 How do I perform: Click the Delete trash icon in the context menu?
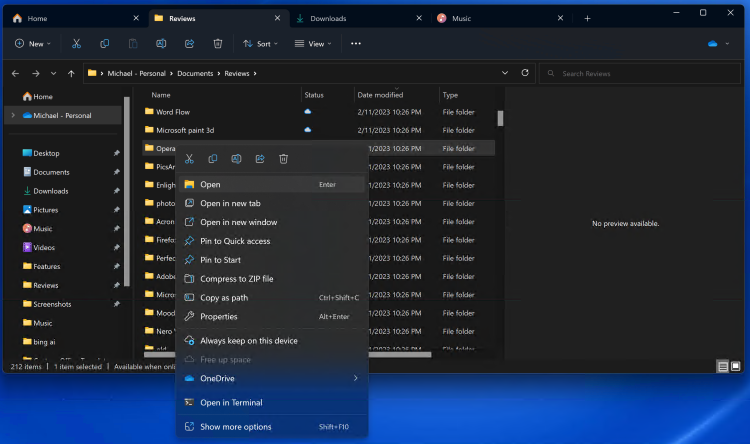point(284,159)
